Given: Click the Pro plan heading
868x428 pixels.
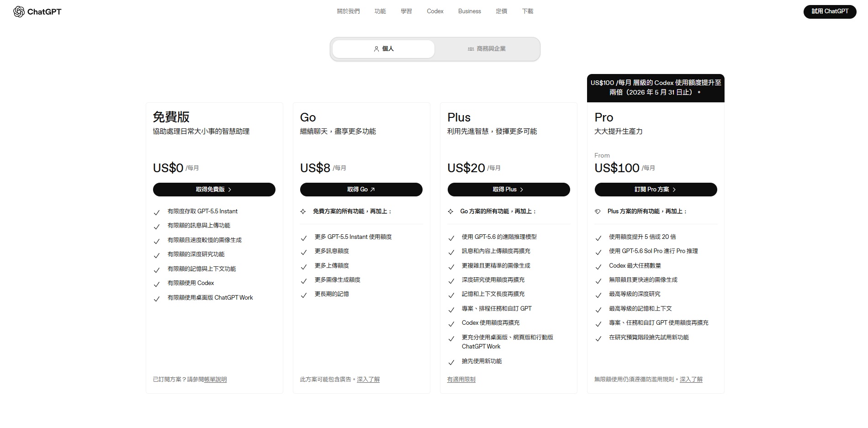Looking at the screenshot, I should [604, 117].
